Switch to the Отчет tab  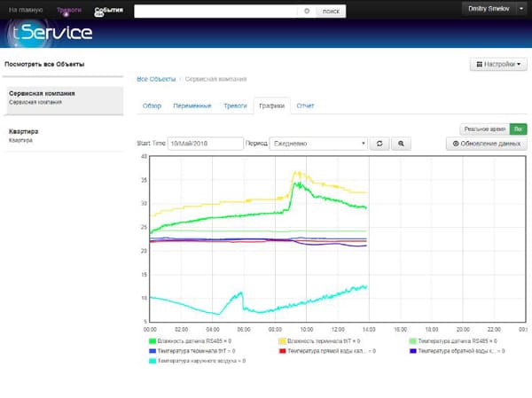(x=305, y=105)
